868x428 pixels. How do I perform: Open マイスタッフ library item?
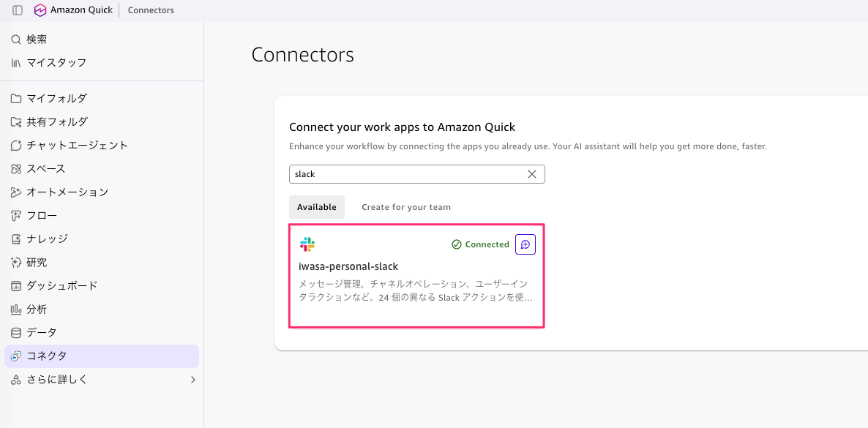coord(102,63)
